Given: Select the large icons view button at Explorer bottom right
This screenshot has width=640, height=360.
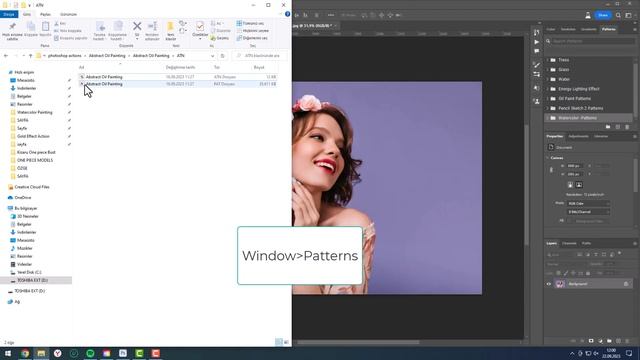Looking at the screenshot, I should (x=286, y=342).
